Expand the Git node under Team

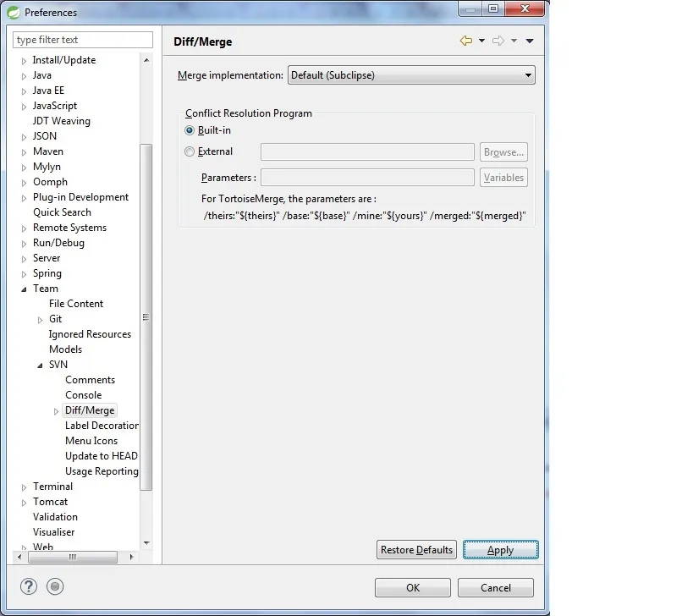click(x=41, y=320)
